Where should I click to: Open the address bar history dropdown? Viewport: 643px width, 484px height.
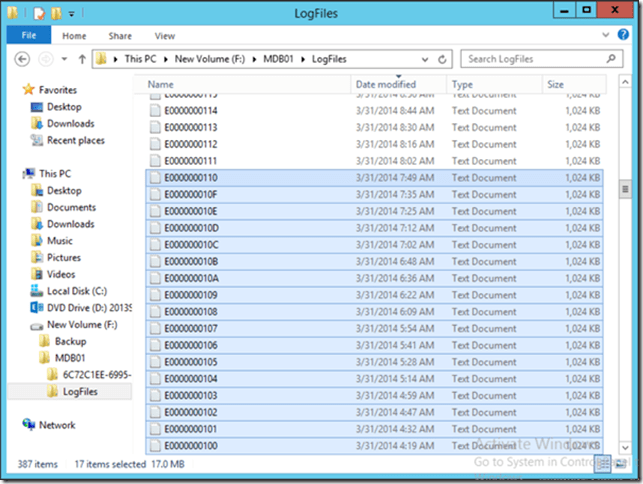tap(424, 59)
